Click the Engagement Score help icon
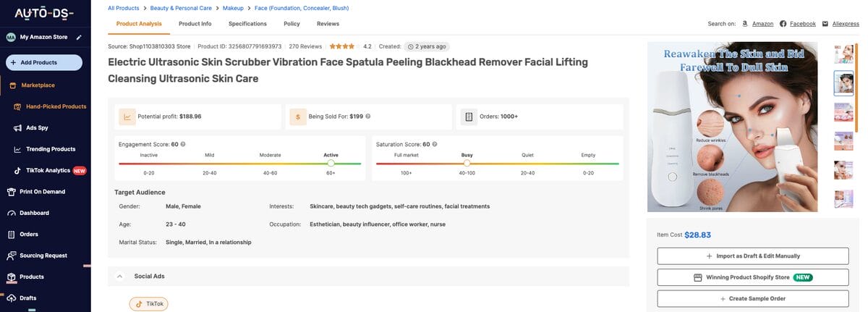 (x=183, y=144)
